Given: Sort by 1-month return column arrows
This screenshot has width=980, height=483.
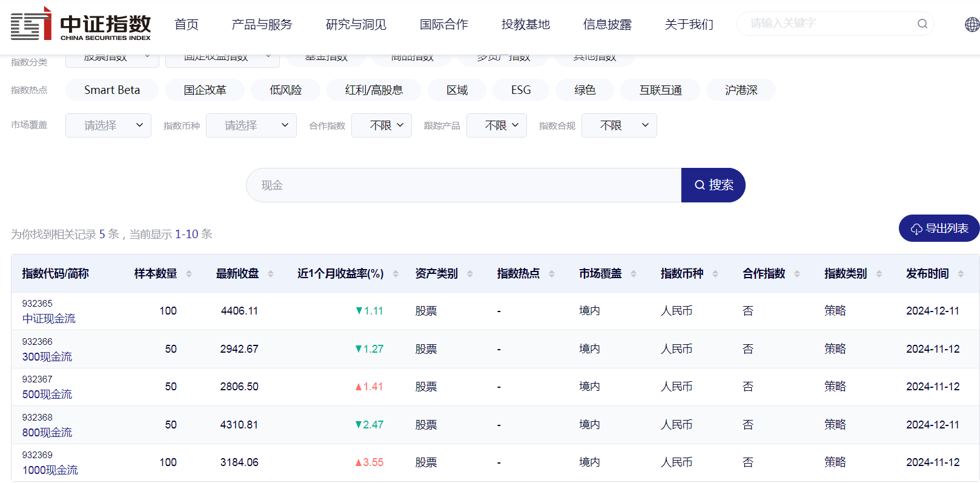Looking at the screenshot, I should (x=396, y=274).
